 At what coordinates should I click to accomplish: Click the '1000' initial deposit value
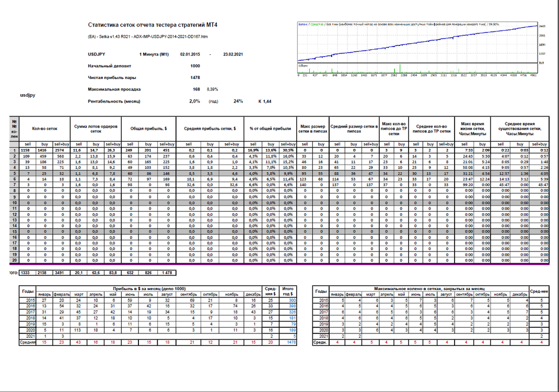point(195,66)
